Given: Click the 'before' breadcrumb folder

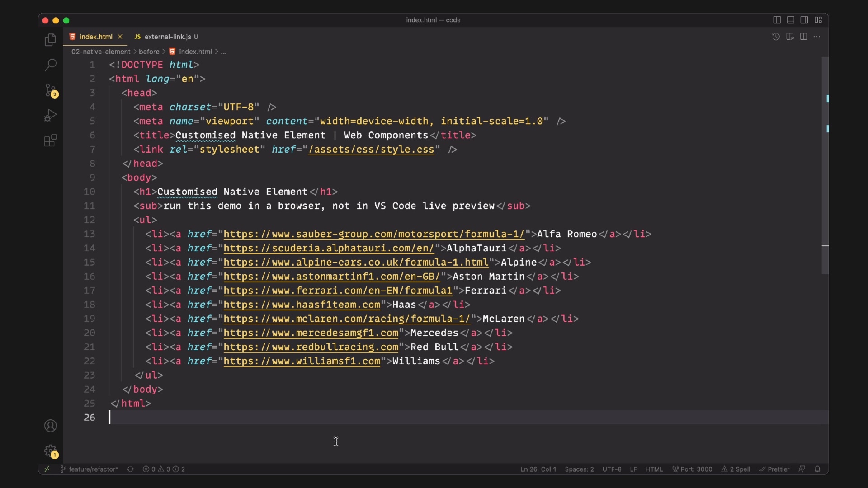Looking at the screenshot, I should (149, 52).
